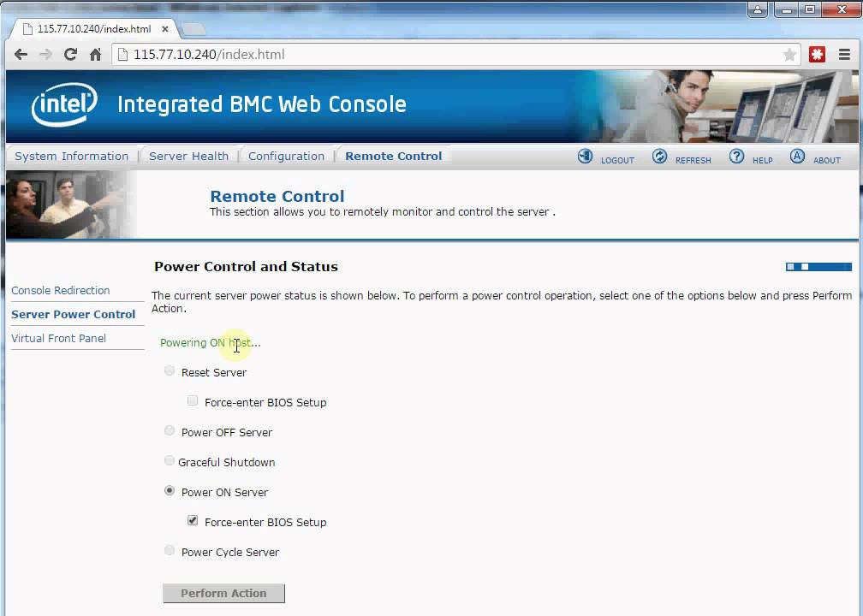The image size is (863, 616).
Task: Open Virtual Front Panel in the sidebar
Action: pos(59,338)
